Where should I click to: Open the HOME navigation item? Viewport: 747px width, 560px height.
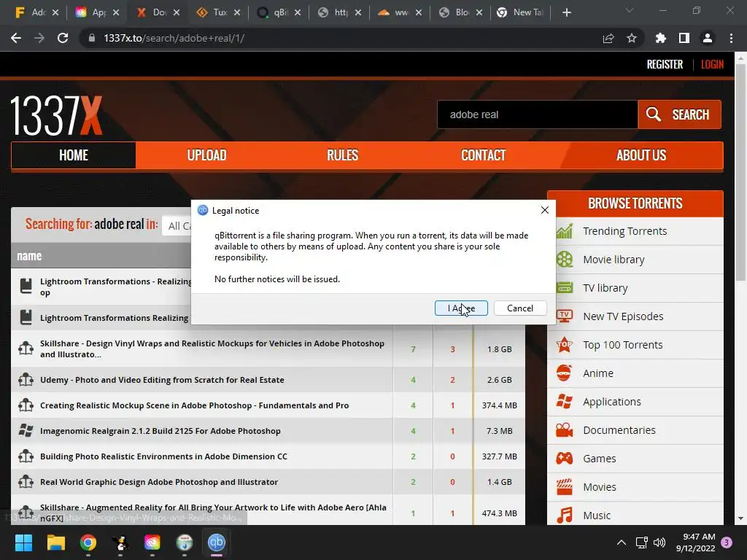pos(74,155)
